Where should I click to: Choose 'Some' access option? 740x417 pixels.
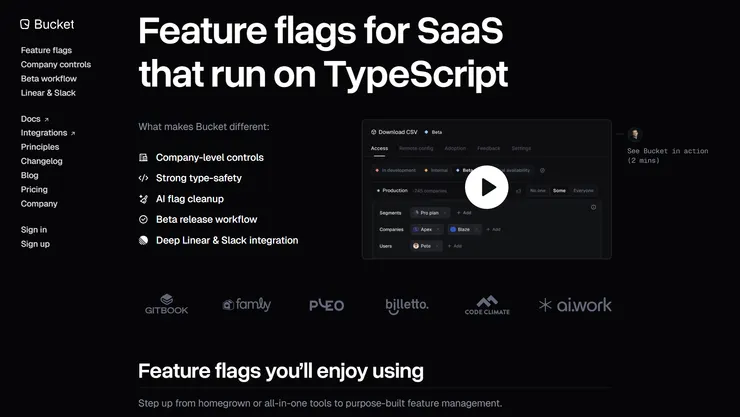559,191
